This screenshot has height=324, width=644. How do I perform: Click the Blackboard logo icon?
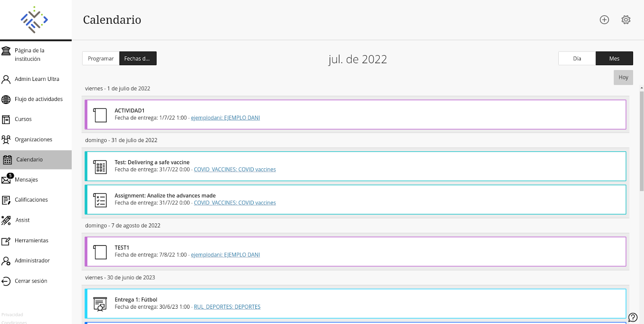[34, 20]
